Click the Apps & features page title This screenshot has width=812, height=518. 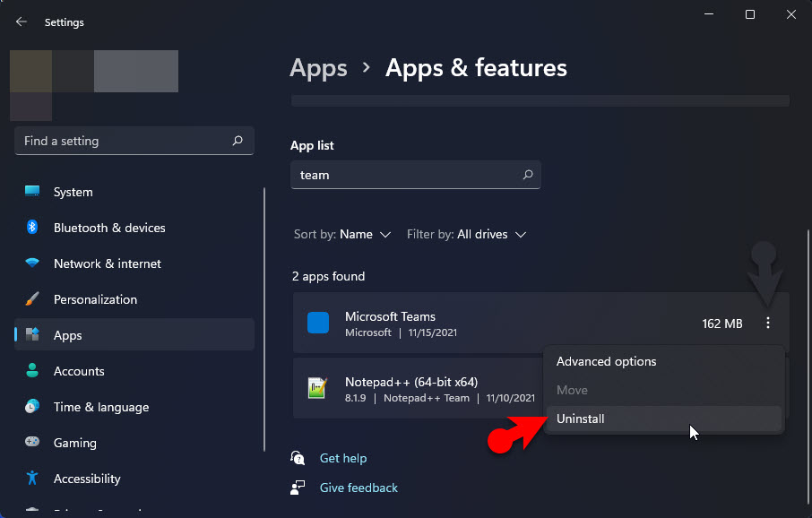[x=476, y=68]
